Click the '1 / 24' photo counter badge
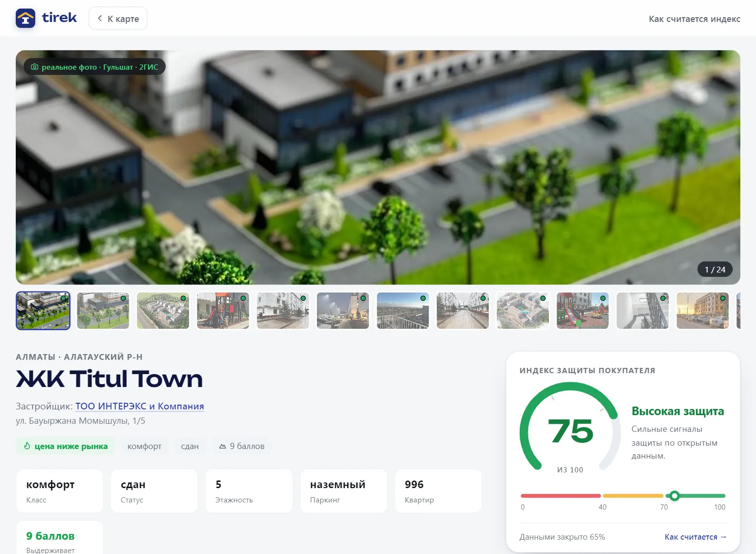 pyautogui.click(x=715, y=270)
